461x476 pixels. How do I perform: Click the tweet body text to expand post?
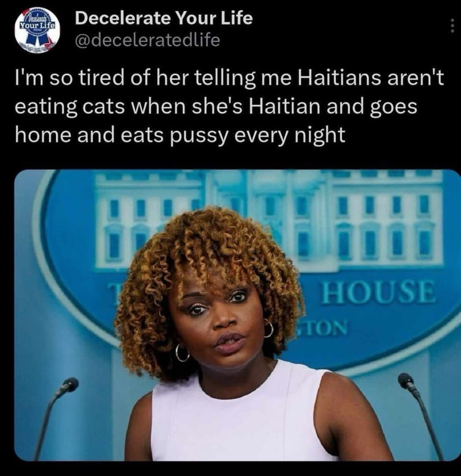pos(229,106)
